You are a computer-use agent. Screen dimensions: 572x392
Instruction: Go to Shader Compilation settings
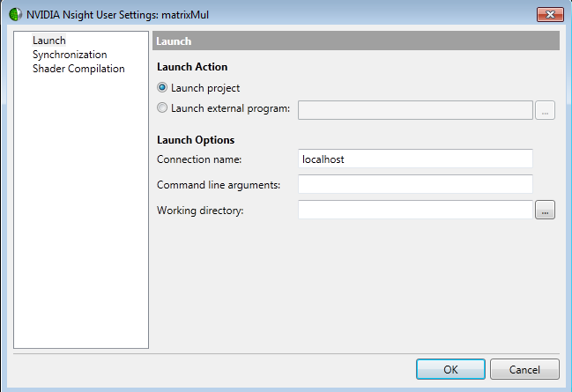[x=78, y=69]
